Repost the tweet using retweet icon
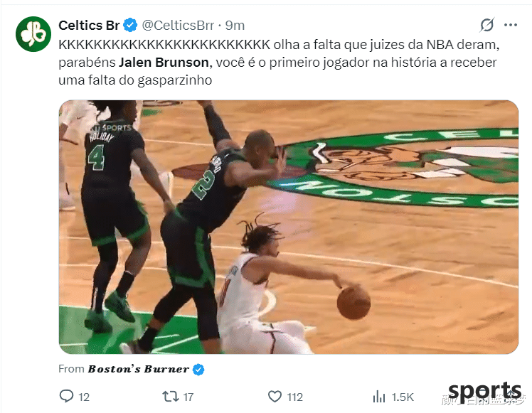The image size is (532, 413). coord(170,396)
